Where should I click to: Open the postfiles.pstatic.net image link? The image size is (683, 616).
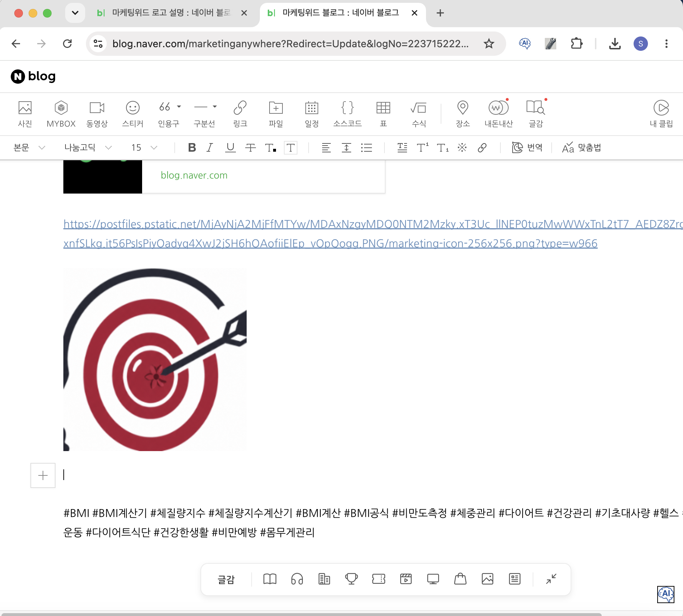click(373, 234)
